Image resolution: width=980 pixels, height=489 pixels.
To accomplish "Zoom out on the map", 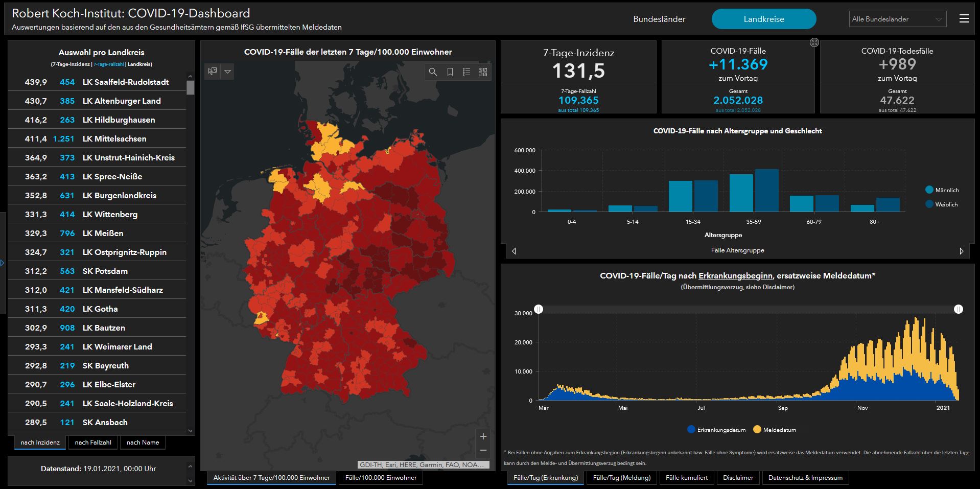I will 483,451.
